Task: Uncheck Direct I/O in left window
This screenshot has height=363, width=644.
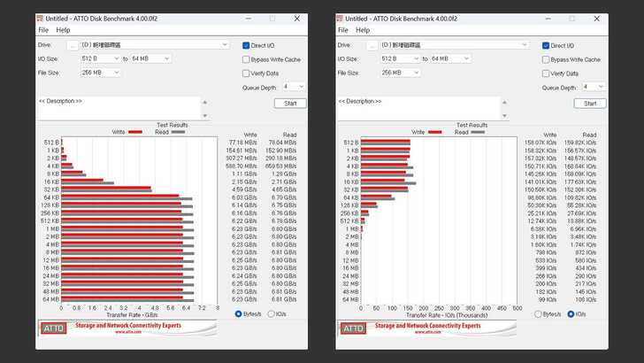Action: 246,46
